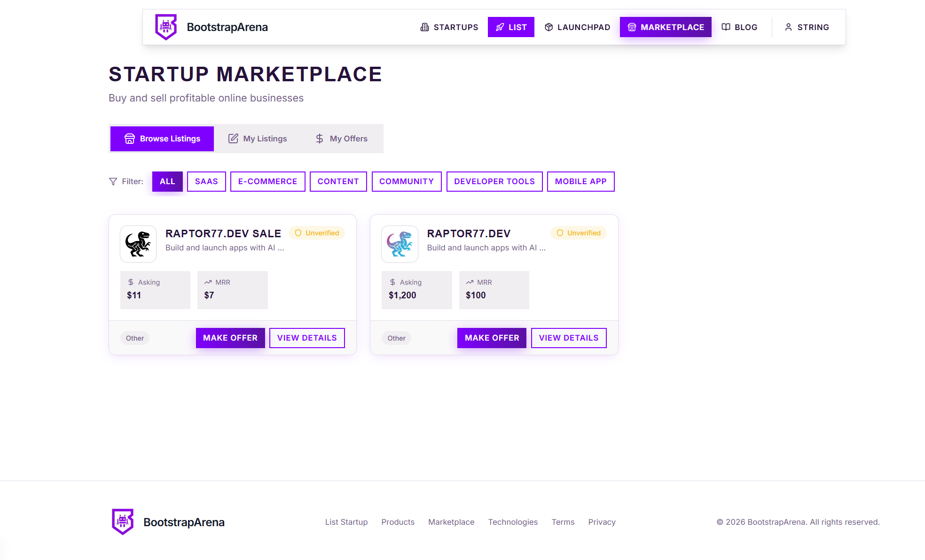
Task: Open the Technologies footer link
Action: pos(513,522)
